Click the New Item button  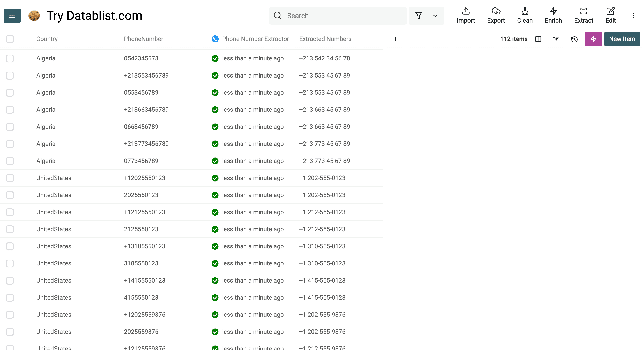point(622,39)
